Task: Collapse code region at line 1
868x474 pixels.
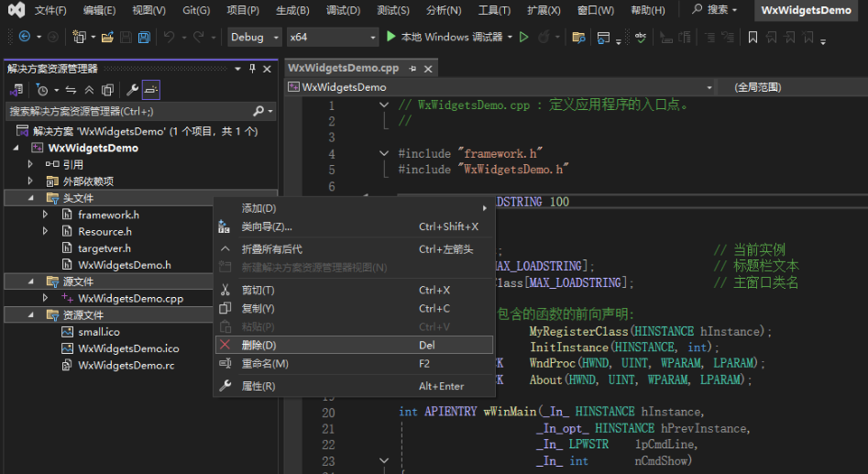Action: click(x=384, y=105)
